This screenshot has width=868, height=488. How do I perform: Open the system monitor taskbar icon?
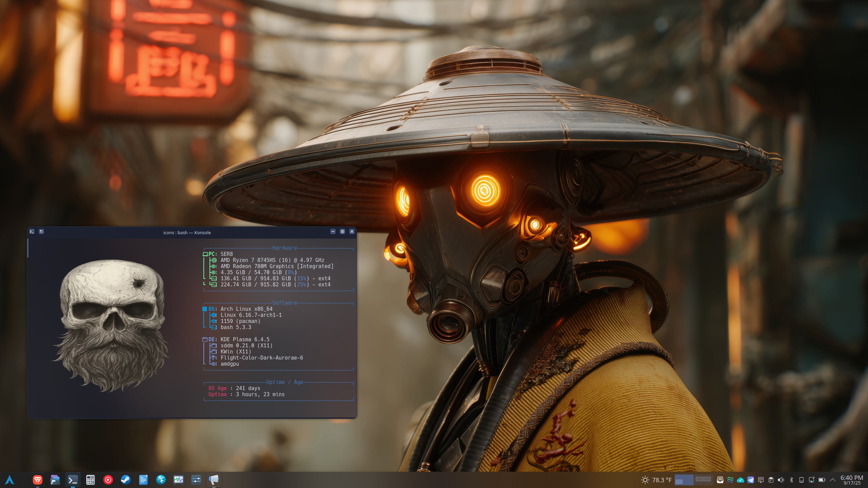(x=179, y=480)
